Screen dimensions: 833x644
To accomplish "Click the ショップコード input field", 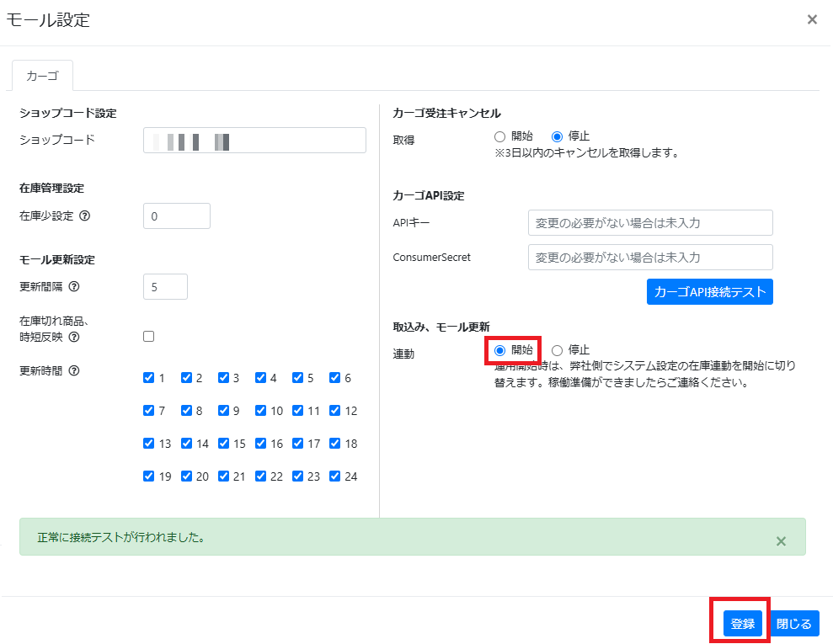I will tap(254, 140).
